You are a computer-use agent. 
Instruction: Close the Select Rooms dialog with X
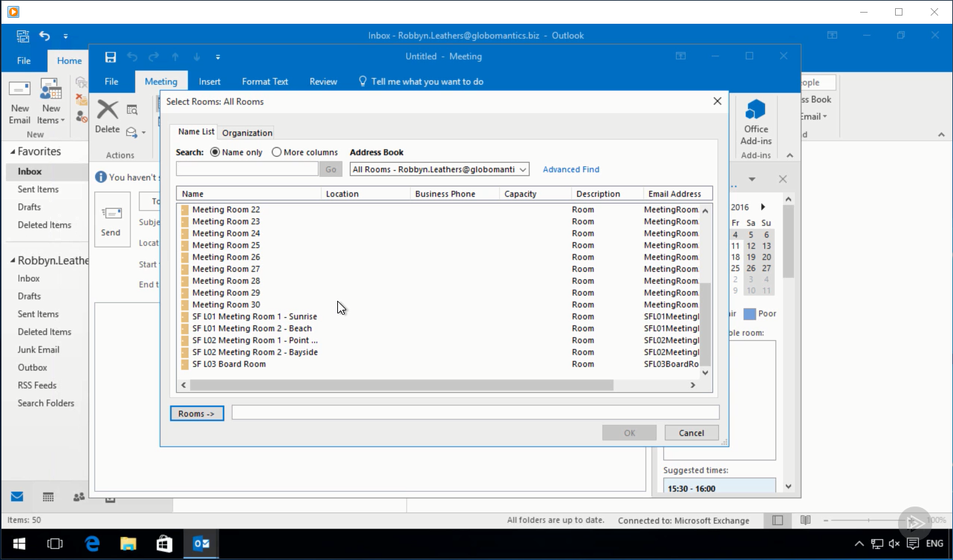click(717, 101)
